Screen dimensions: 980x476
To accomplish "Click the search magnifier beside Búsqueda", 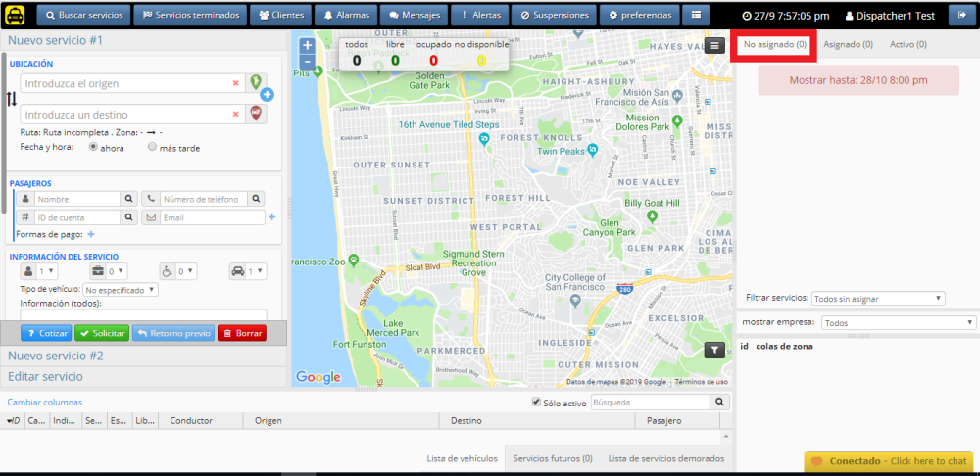I will pyautogui.click(x=719, y=402).
